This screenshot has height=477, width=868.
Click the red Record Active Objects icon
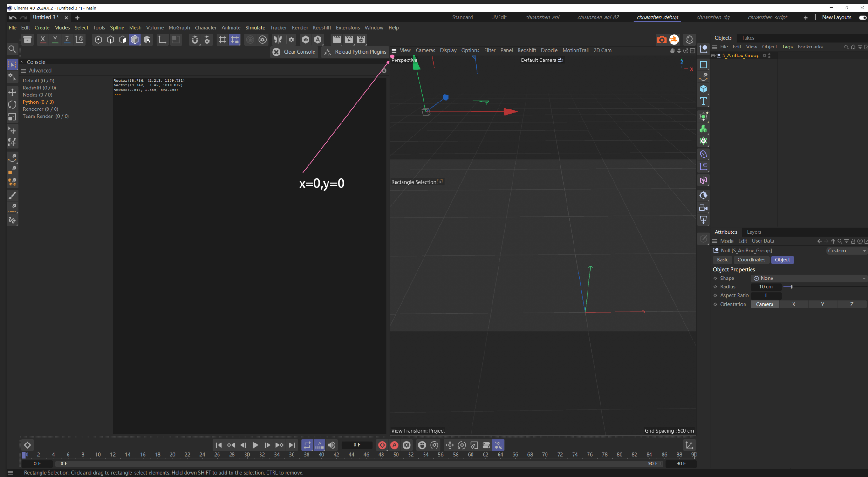pos(382,445)
